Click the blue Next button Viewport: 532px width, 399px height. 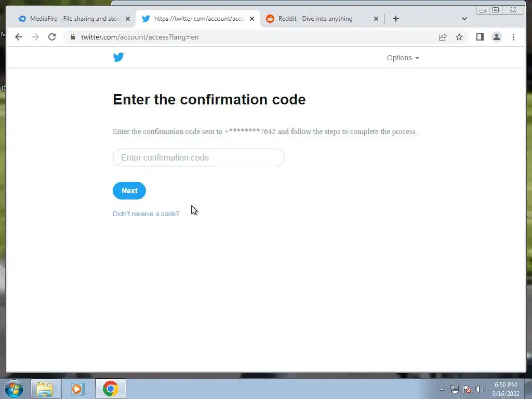pos(129,191)
